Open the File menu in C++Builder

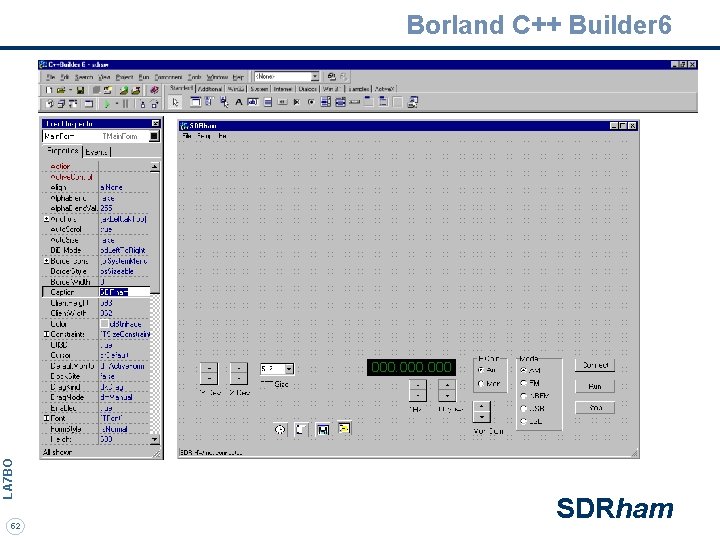(x=51, y=77)
